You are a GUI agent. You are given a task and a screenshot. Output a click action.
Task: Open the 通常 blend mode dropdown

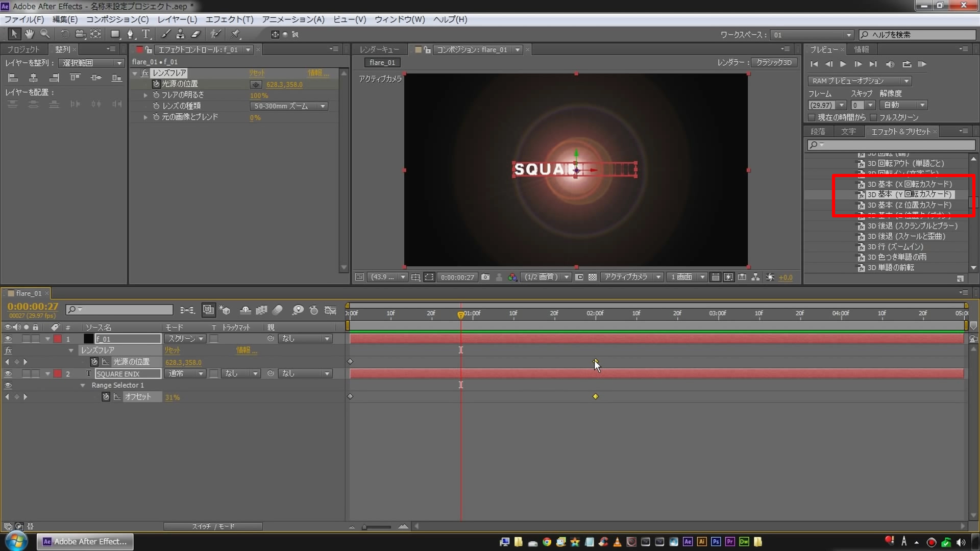pos(185,374)
